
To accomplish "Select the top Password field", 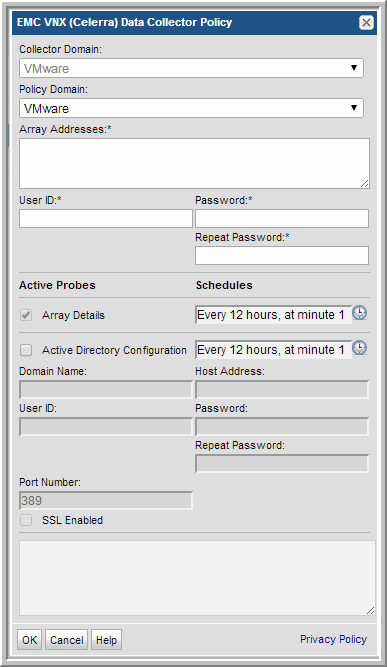I will coord(282,219).
